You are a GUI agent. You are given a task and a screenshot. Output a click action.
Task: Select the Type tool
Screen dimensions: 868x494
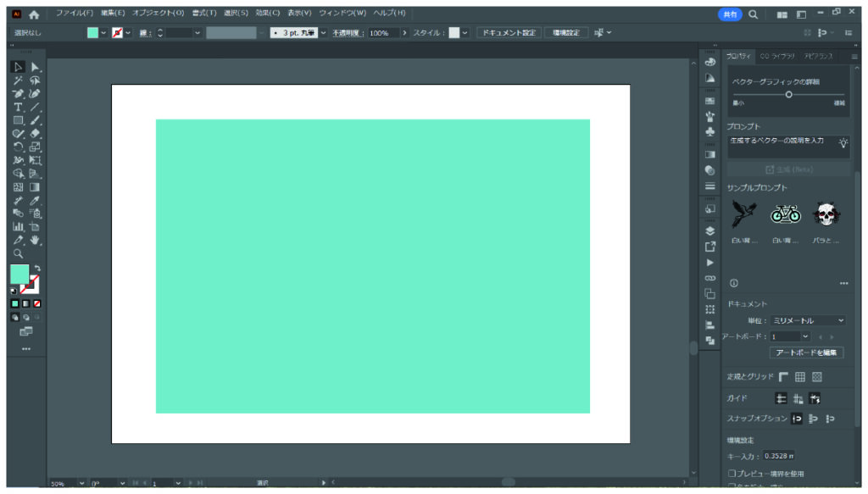(18, 108)
